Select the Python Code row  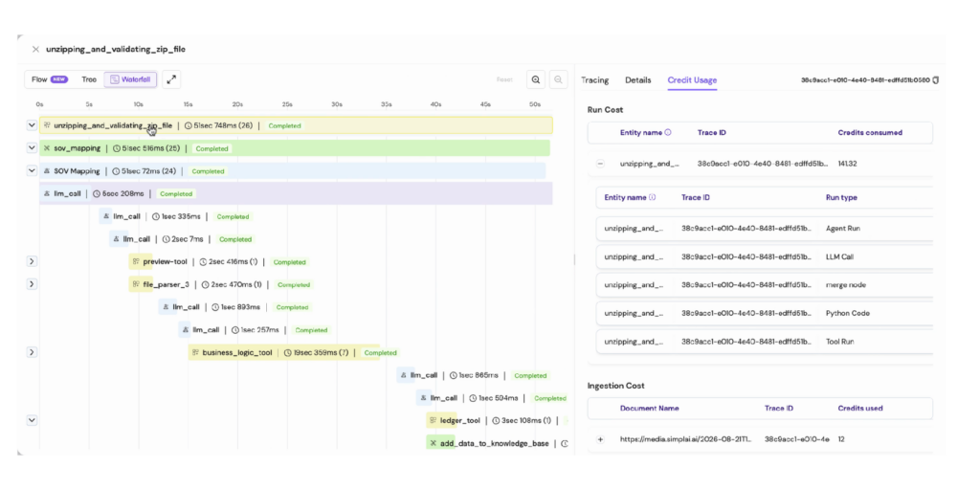[765, 313]
